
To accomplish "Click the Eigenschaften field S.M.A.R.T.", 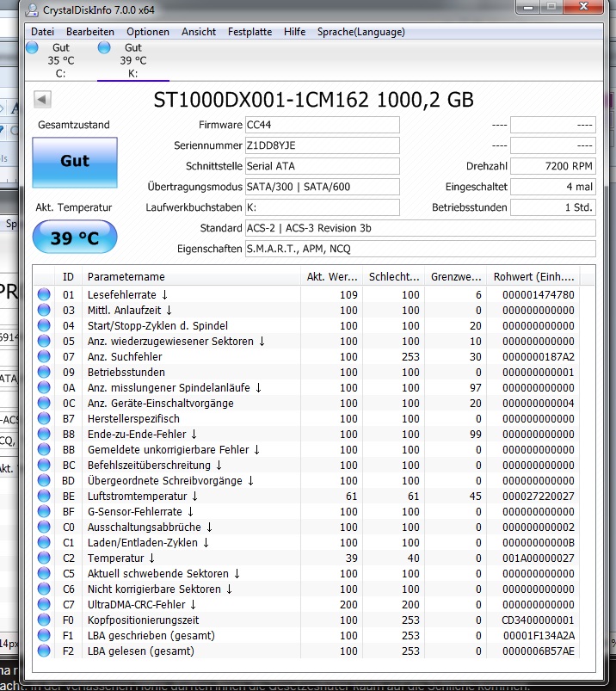I will [x=421, y=249].
